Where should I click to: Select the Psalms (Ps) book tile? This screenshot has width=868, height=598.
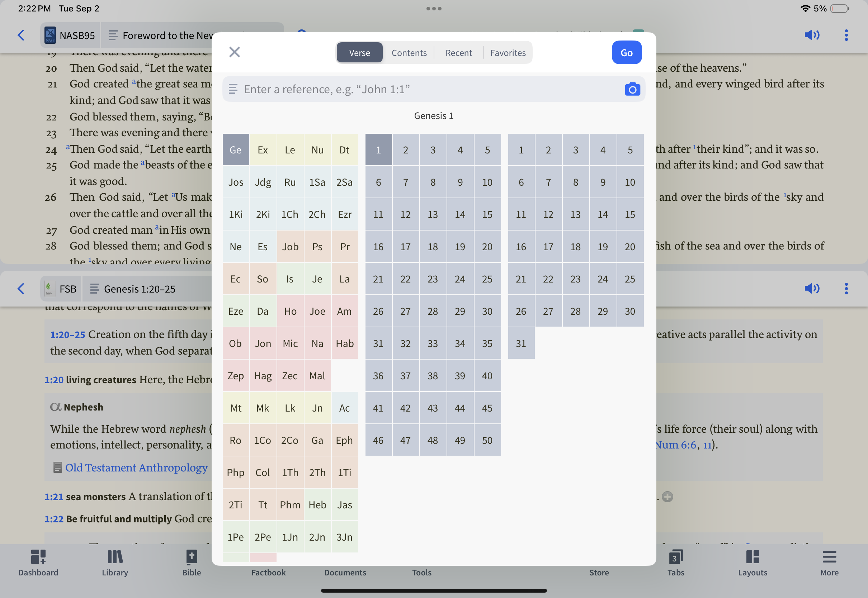317,247
